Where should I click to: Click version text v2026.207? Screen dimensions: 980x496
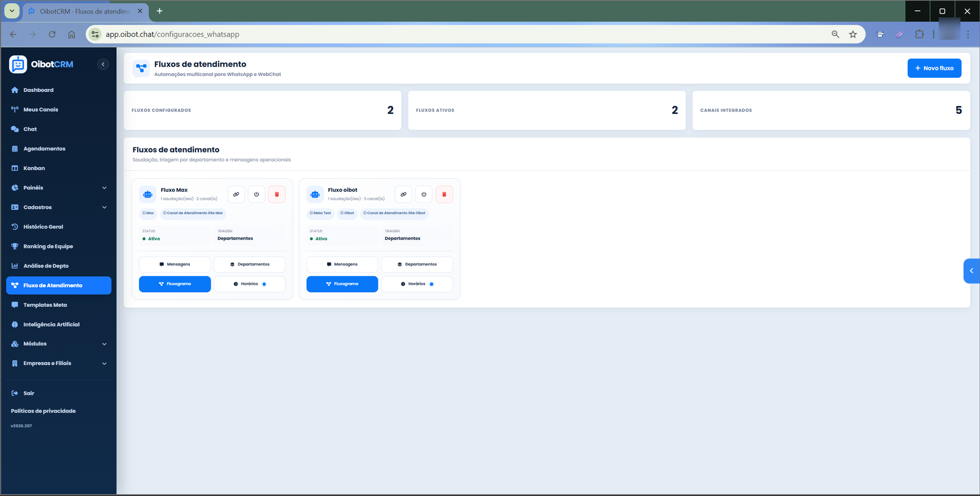pos(21,426)
